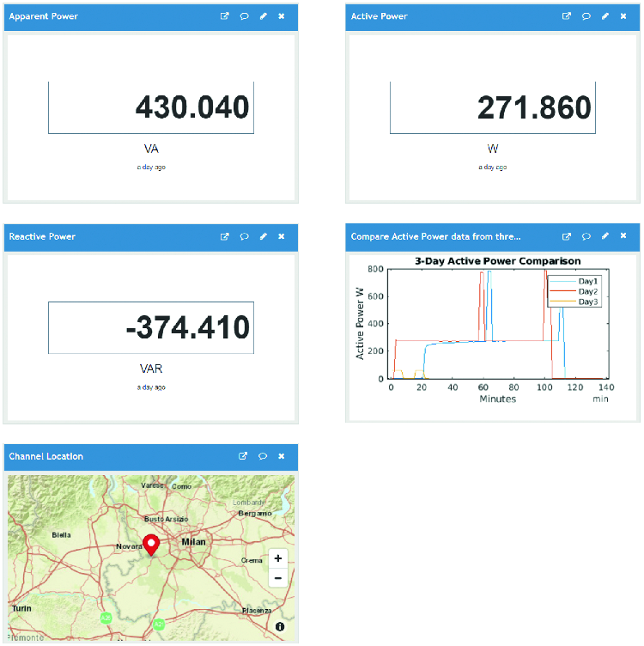Image resolution: width=644 pixels, height=646 pixels.
Task: Open comments for Active Power widget
Action: (586, 16)
